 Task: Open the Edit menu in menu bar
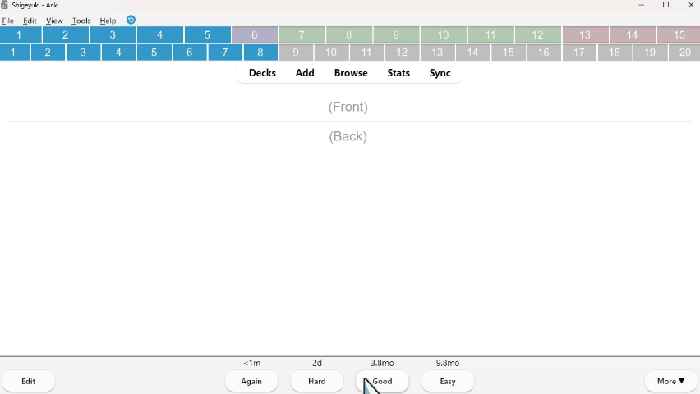(x=30, y=21)
